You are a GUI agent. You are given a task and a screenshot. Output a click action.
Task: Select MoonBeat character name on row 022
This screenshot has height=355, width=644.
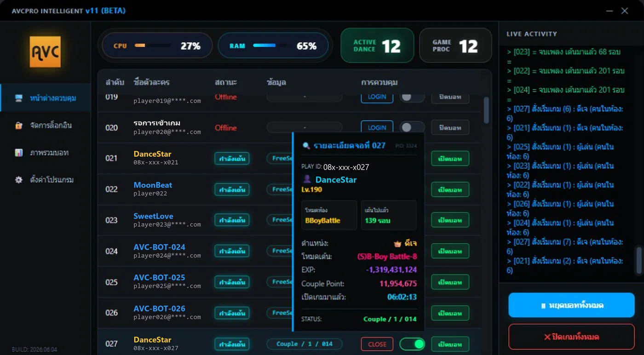coord(153,185)
